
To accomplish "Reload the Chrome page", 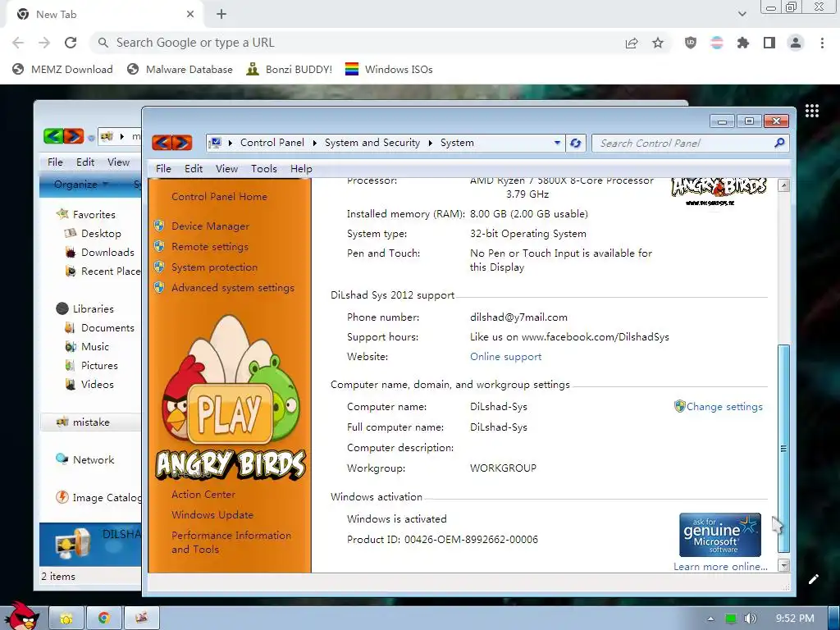I will click(71, 43).
